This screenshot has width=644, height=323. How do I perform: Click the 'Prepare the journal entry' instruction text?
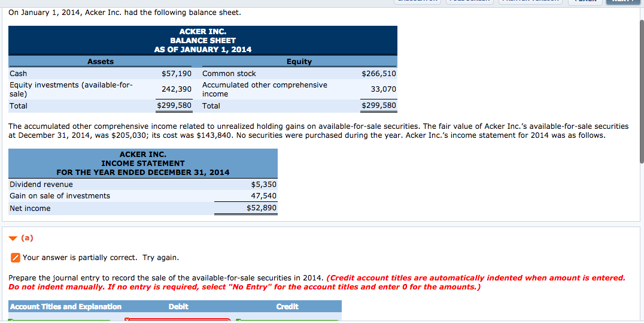pyautogui.click(x=166, y=277)
